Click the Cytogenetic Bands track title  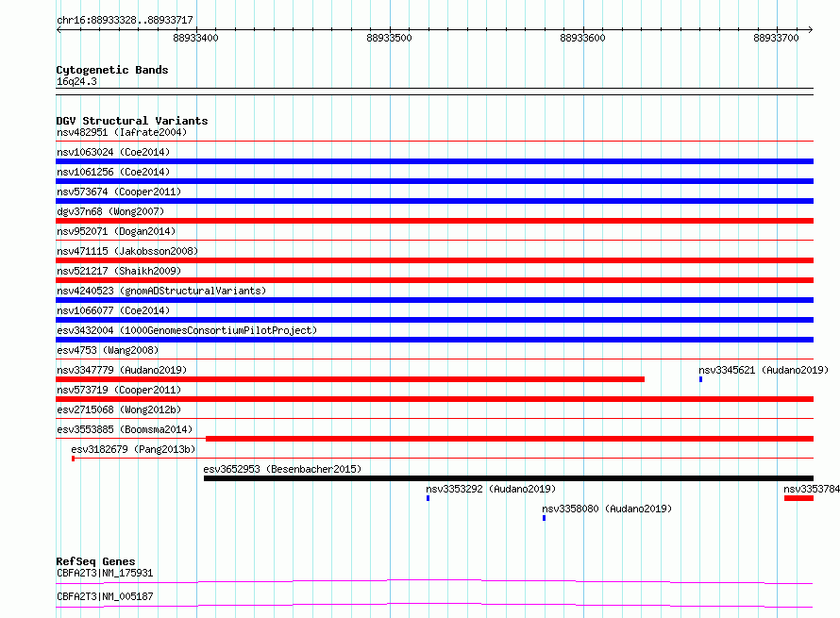pyautogui.click(x=112, y=70)
